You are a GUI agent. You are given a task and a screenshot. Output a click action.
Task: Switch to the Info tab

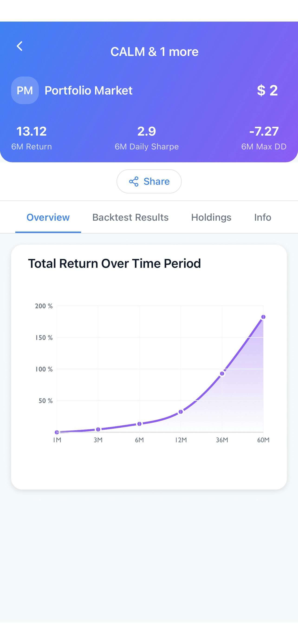coord(262,217)
